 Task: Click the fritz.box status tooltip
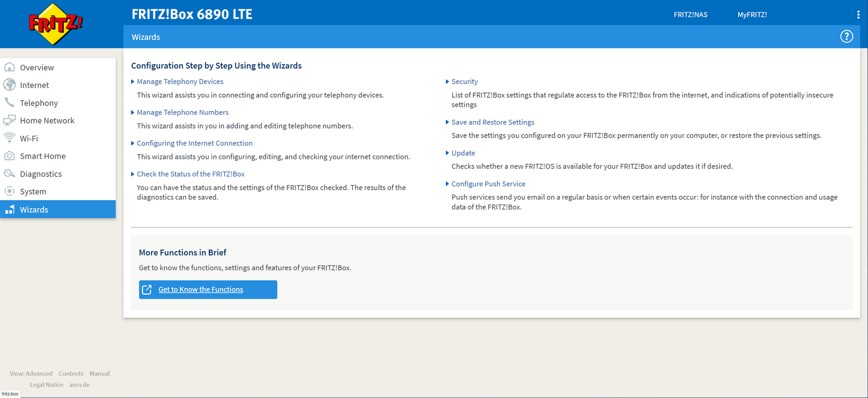coord(10,394)
